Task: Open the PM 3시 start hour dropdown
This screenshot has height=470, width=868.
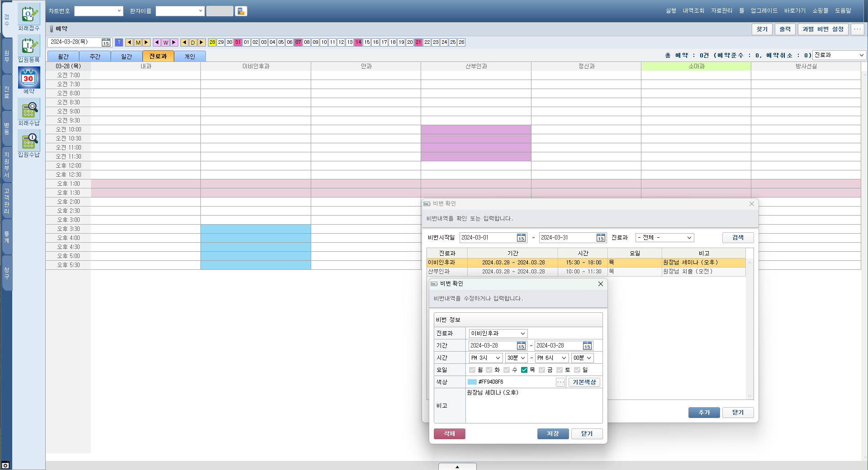Action: tap(485, 358)
